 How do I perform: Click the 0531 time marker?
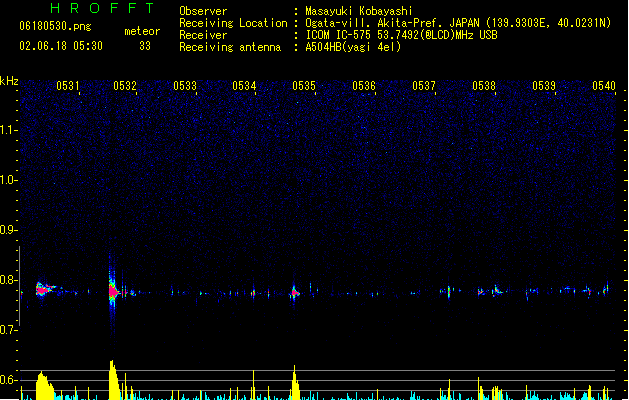(x=67, y=86)
